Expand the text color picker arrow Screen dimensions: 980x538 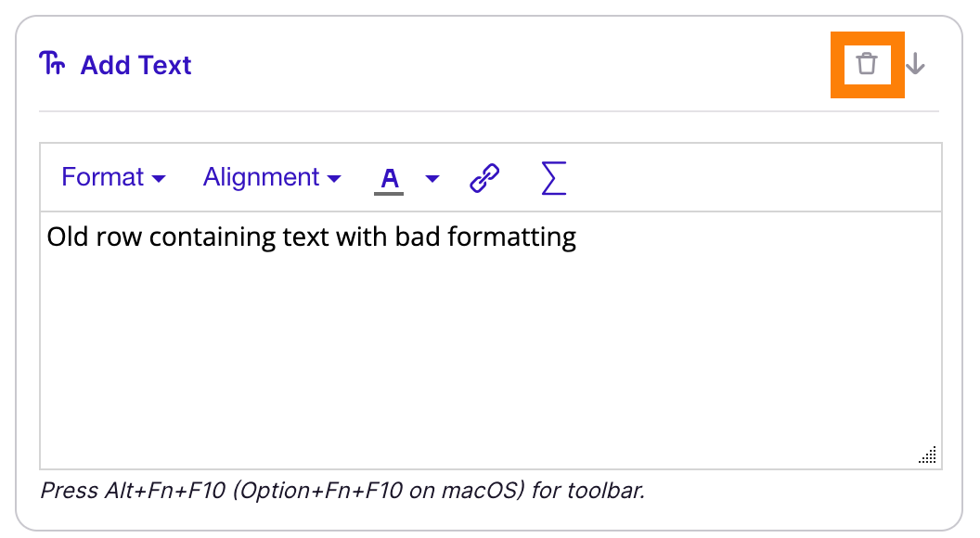pyautogui.click(x=431, y=179)
